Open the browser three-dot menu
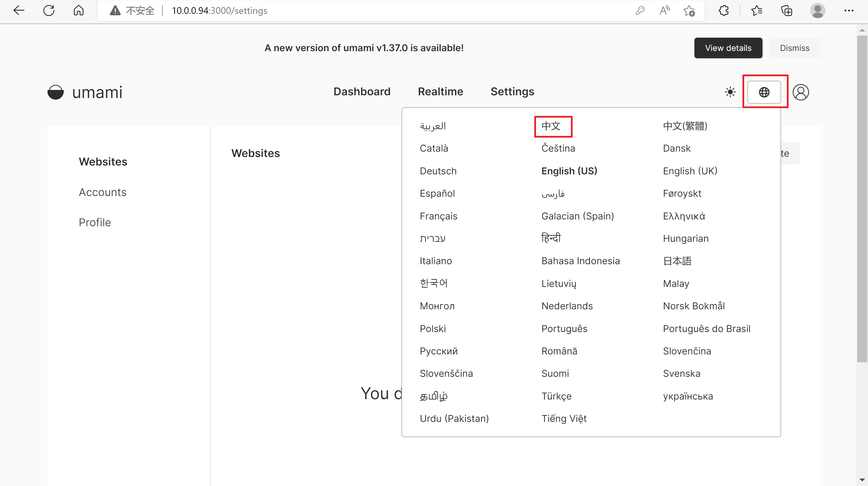The image size is (868, 486). 849,11
